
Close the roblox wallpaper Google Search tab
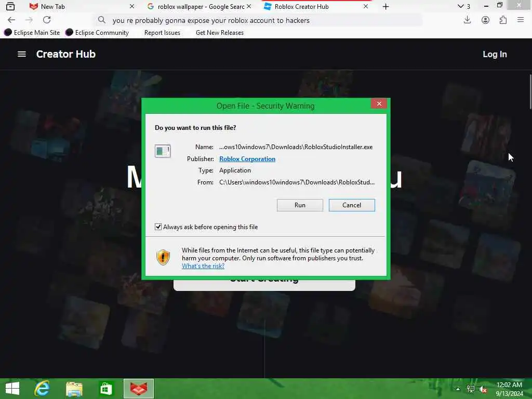click(x=249, y=6)
